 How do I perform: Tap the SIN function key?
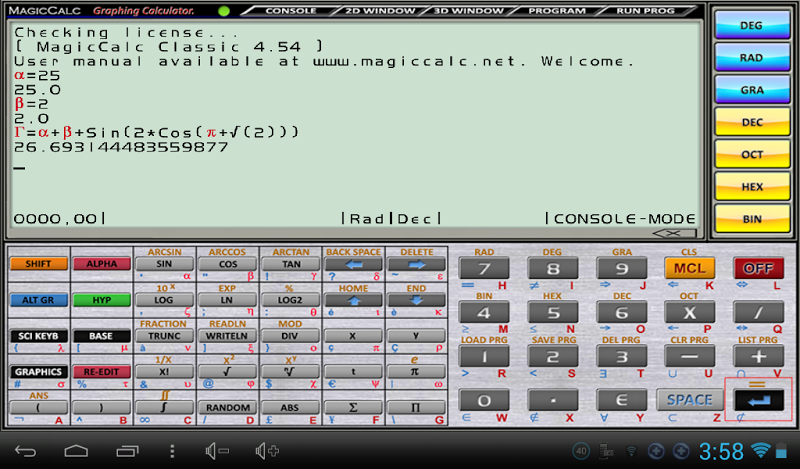pos(164,264)
